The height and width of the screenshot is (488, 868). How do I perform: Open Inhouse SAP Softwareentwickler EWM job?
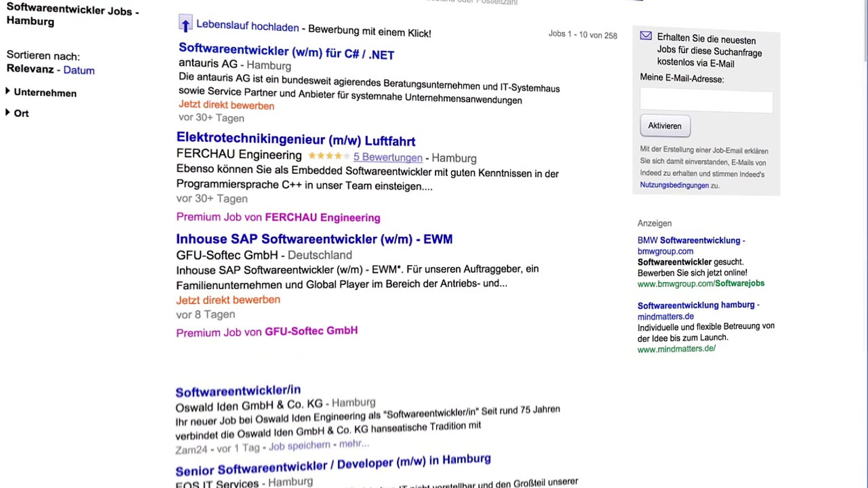[x=314, y=239]
